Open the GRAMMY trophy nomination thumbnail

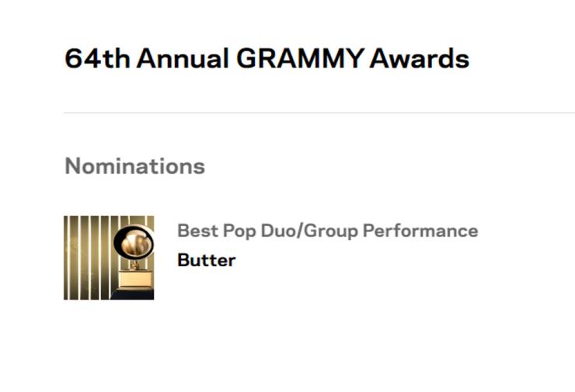[109, 258]
